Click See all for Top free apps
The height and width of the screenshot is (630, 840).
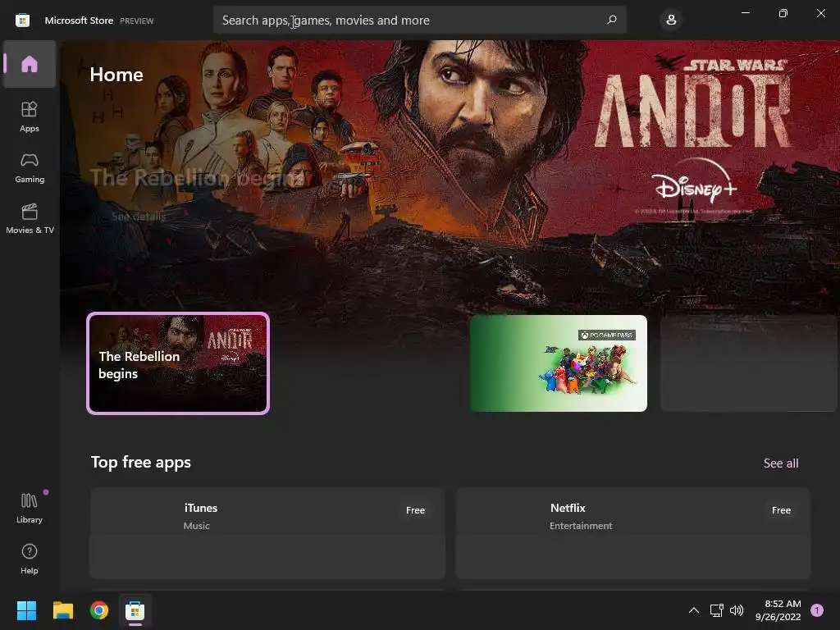click(781, 463)
